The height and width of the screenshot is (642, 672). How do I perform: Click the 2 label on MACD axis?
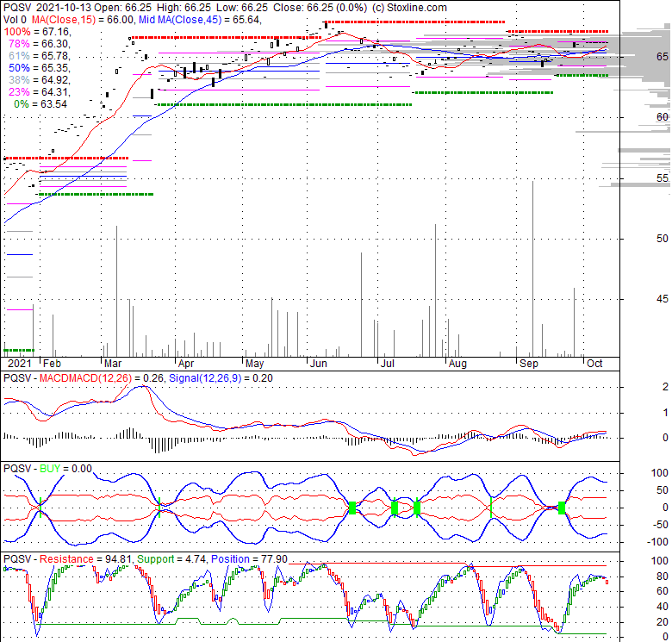(x=666, y=387)
